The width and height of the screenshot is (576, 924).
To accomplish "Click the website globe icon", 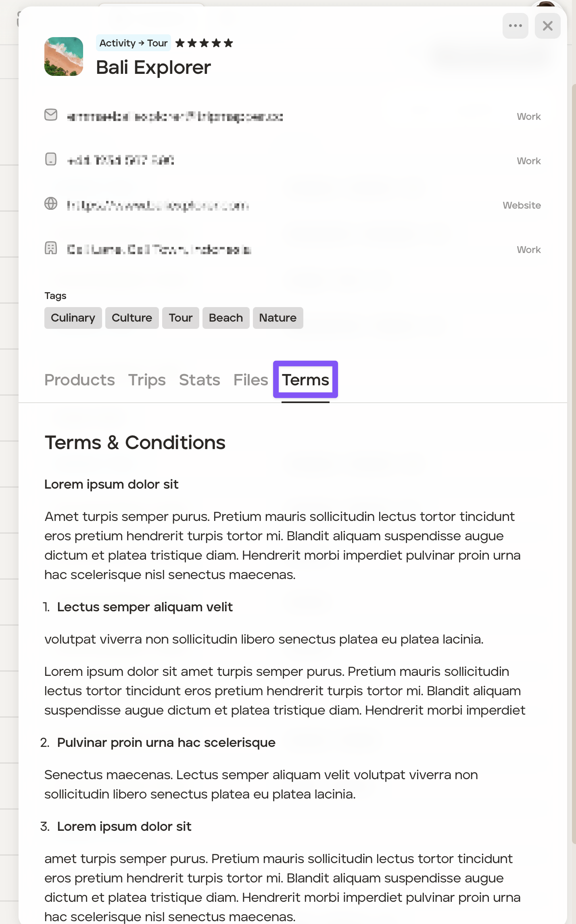I will [x=51, y=204].
